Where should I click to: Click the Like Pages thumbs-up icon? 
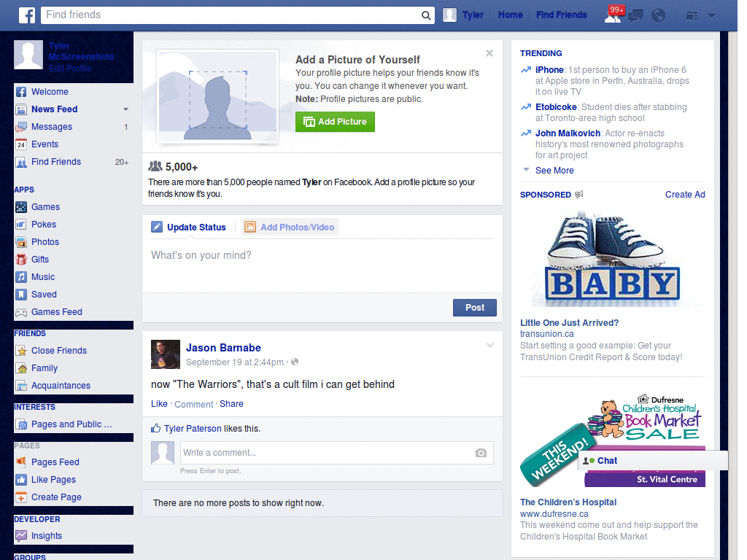(21, 480)
